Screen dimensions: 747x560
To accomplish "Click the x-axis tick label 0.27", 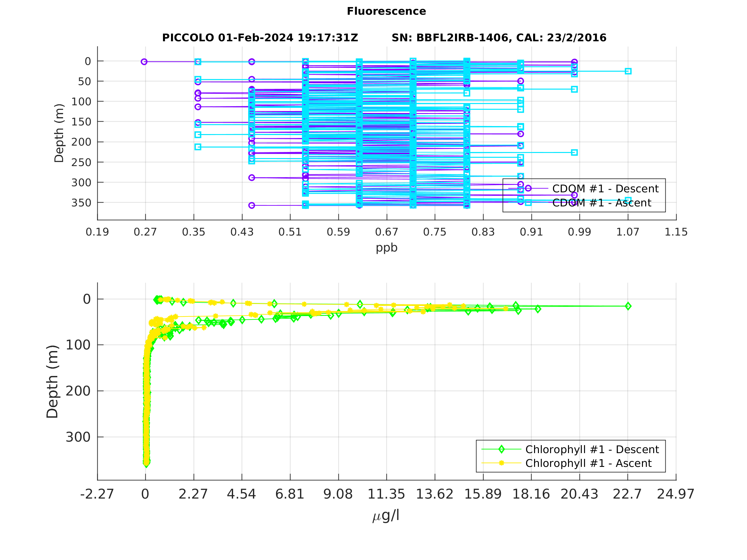I will [x=145, y=232].
